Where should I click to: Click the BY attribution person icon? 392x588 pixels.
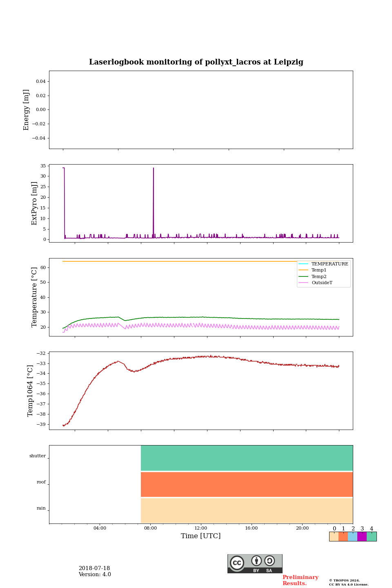click(x=256, y=561)
